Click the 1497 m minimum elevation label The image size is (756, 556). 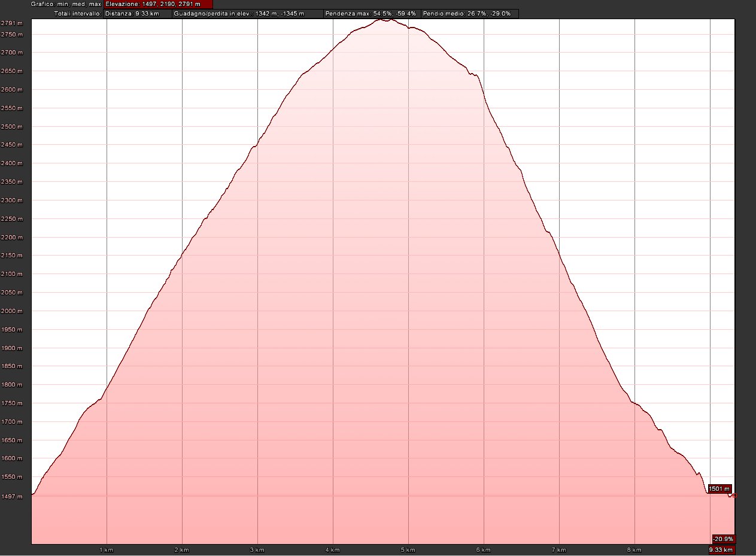12,496
